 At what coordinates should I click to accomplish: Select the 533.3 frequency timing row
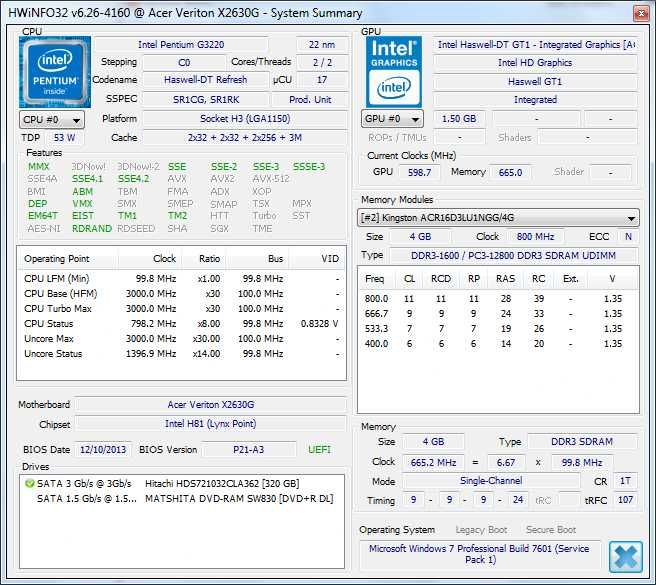(498, 329)
